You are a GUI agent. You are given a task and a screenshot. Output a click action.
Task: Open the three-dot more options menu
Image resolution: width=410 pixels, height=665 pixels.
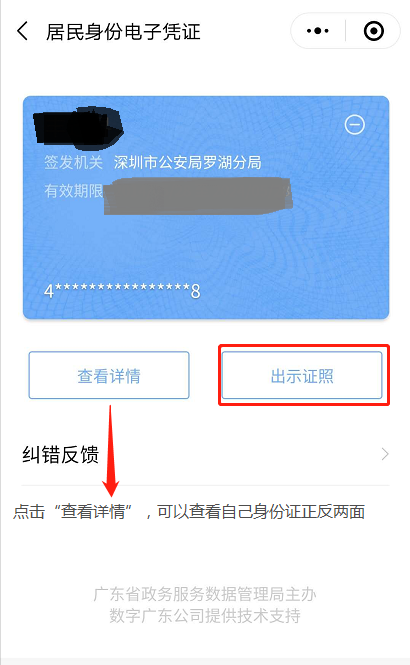coord(318,31)
